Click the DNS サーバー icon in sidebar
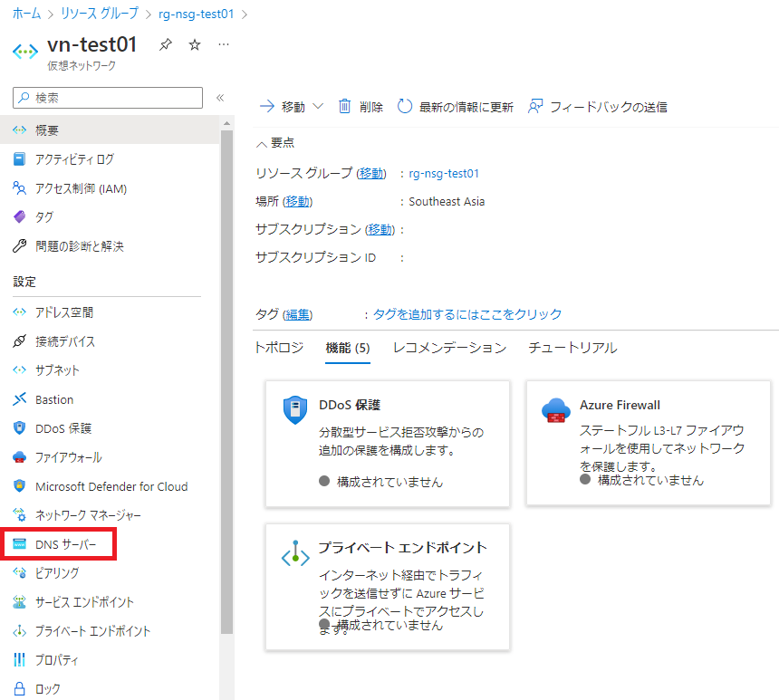 (19, 544)
